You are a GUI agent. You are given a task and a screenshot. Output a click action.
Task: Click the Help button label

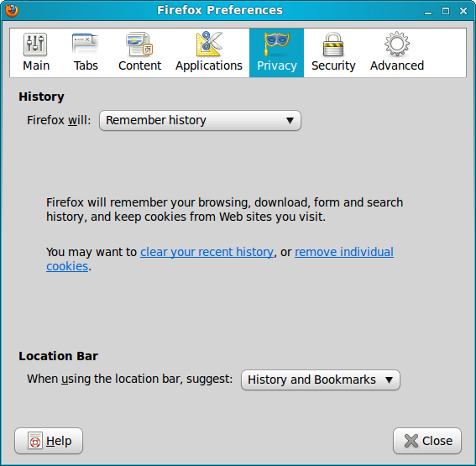59,441
